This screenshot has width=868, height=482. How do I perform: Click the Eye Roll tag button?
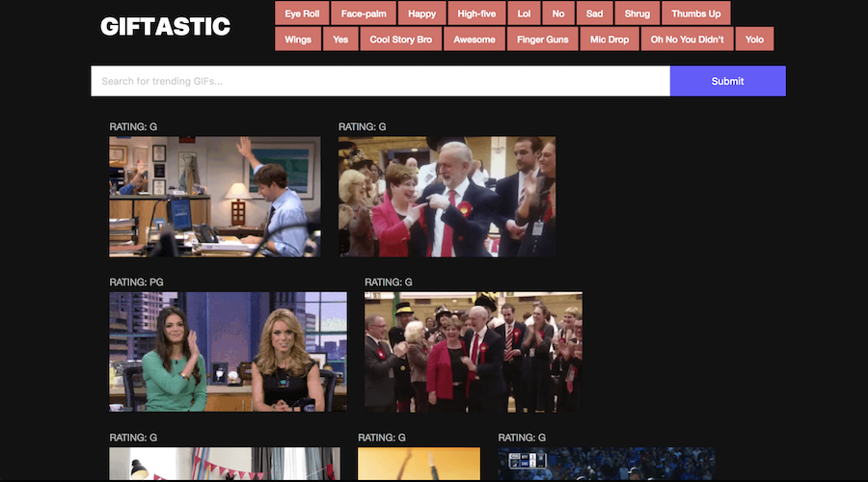[302, 13]
